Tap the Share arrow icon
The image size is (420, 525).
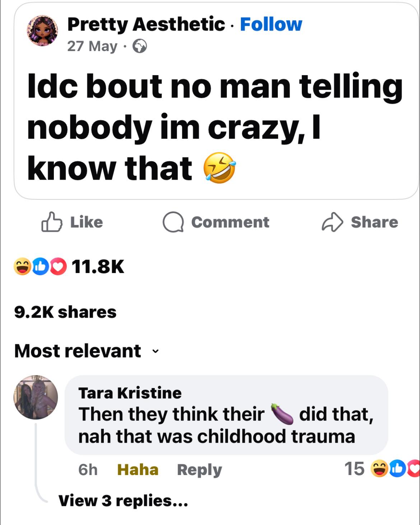[332, 222]
